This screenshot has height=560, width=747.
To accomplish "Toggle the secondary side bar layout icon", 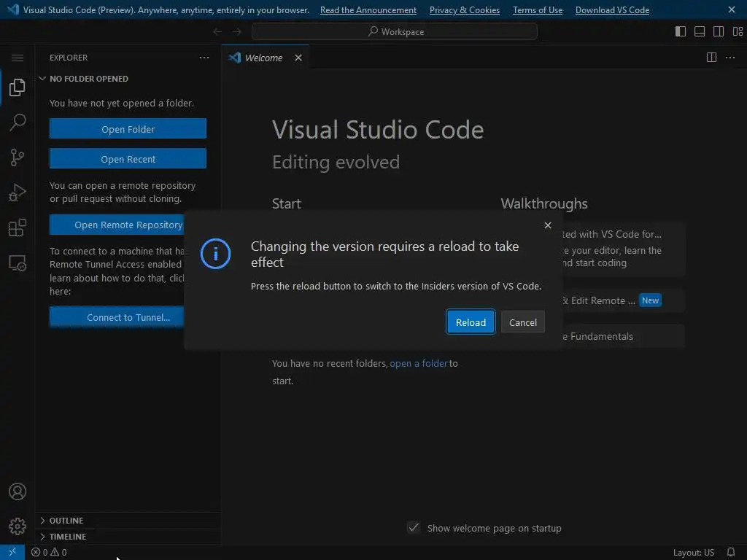I will click(x=719, y=31).
